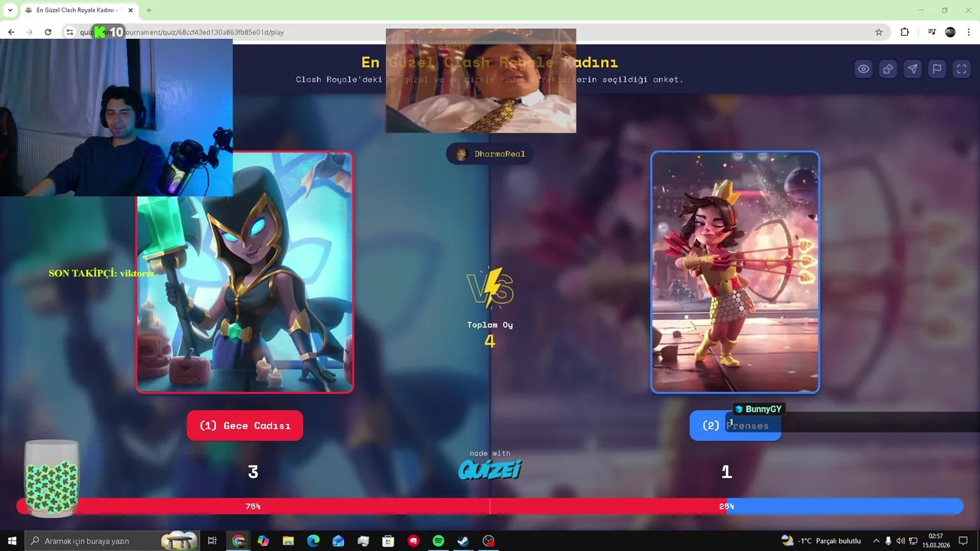Open File Explorer from the taskbar
This screenshot has height=551, width=980.
click(288, 541)
